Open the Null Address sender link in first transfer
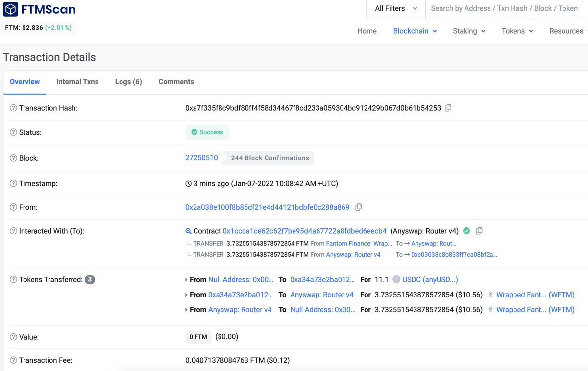 [241, 280]
